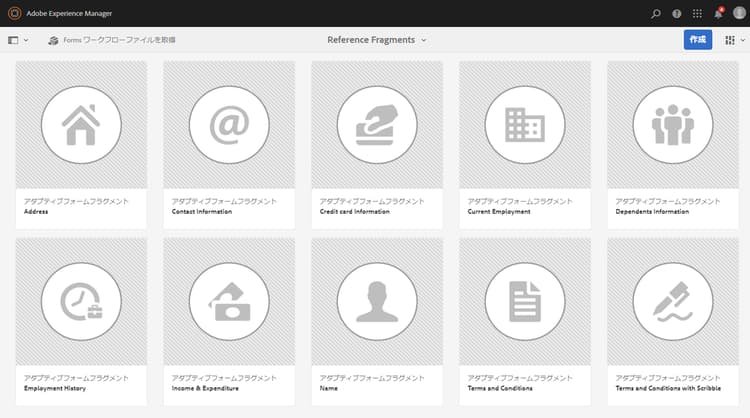Select the Scribble pen signature icon
750x418 pixels.
coord(673,301)
